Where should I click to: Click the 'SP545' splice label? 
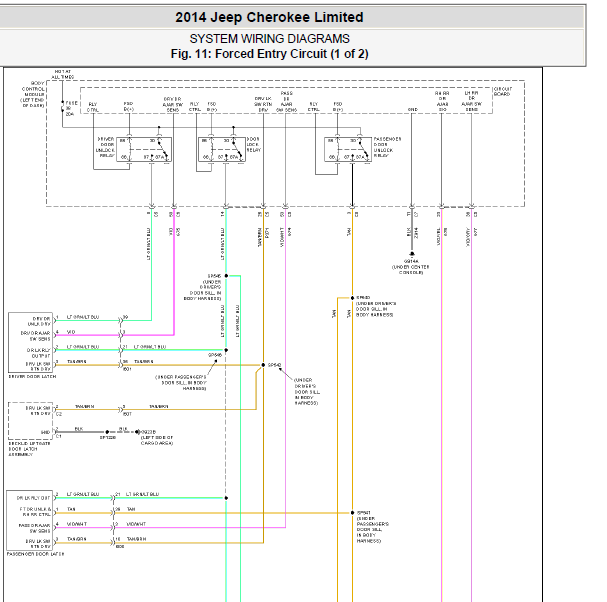(214, 276)
